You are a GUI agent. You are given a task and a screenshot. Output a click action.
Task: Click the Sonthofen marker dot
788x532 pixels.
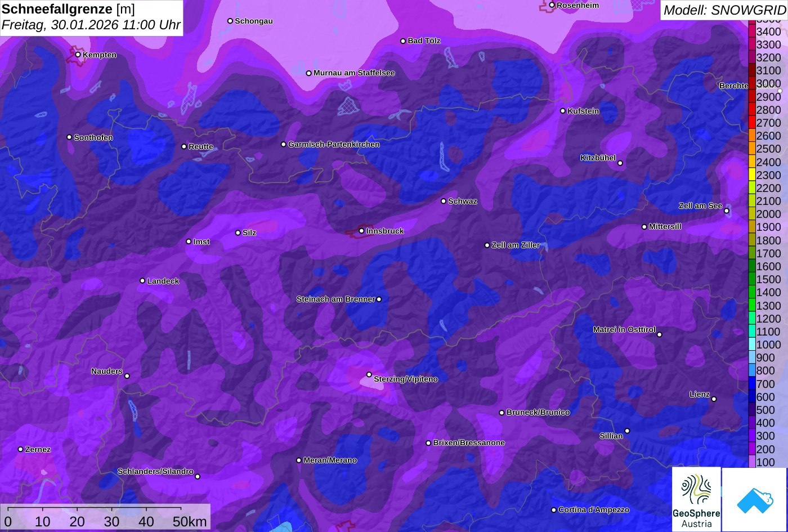(70, 137)
